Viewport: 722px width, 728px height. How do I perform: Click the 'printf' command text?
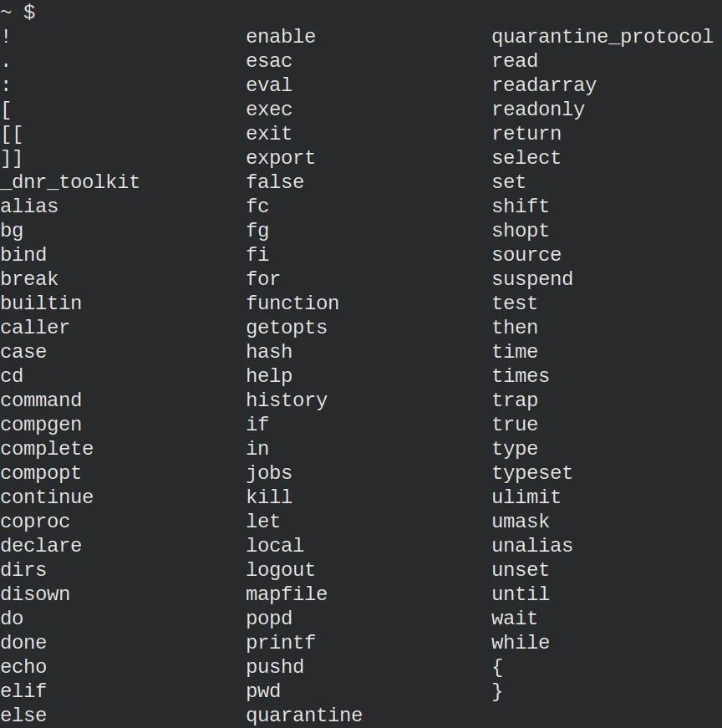point(281,643)
